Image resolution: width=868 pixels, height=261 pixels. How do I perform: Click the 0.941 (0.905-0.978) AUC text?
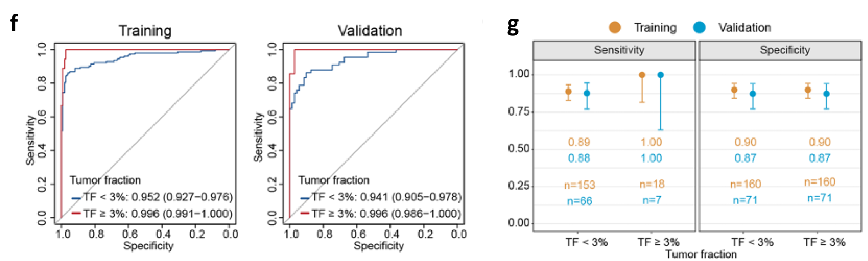(x=411, y=197)
